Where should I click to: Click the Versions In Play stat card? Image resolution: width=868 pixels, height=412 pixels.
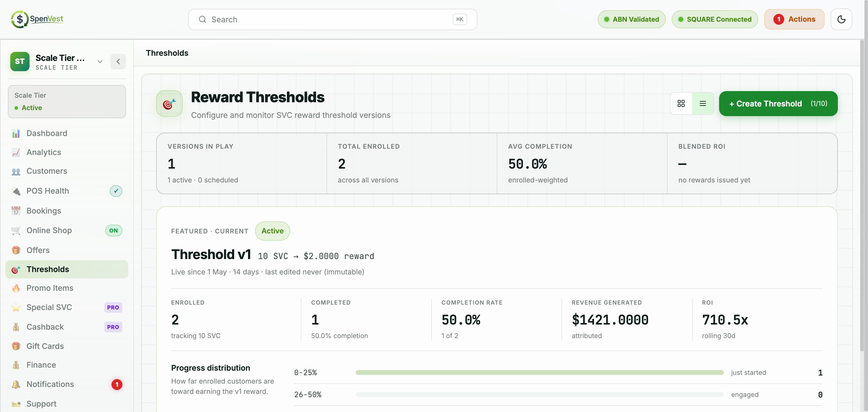242,163
